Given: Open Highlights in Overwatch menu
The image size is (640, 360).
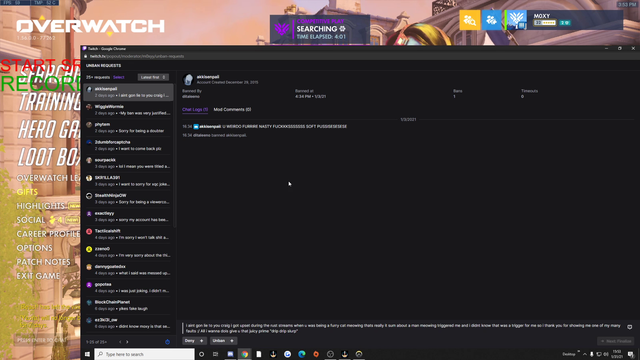Looking at the screenshot, I should click(41, 206).
